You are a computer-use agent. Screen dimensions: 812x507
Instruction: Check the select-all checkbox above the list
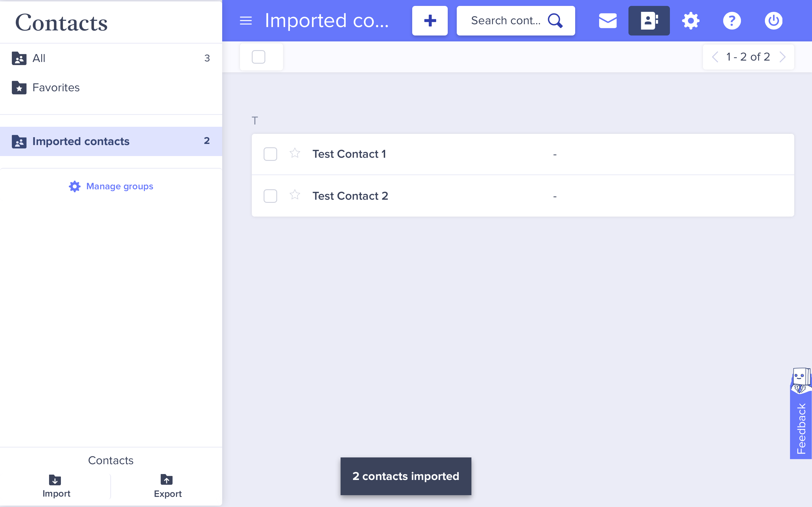[x=258, y=57]
